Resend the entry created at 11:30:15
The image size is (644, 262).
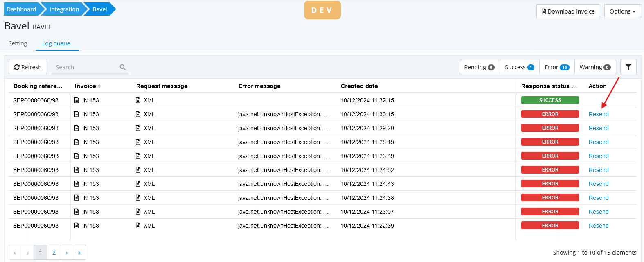599,114
